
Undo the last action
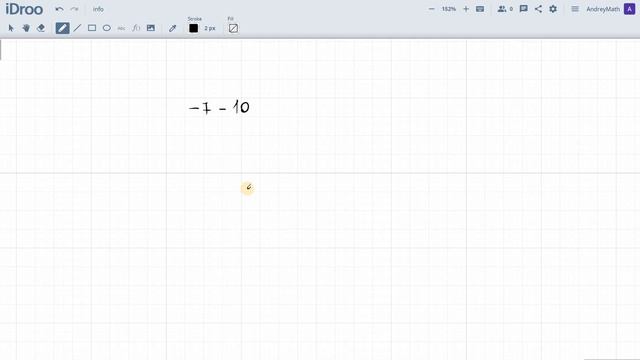coord(60,9)
